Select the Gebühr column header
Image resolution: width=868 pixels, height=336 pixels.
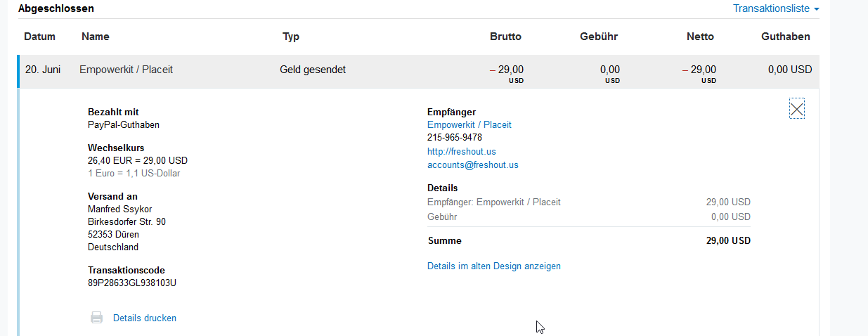[599, 37]
